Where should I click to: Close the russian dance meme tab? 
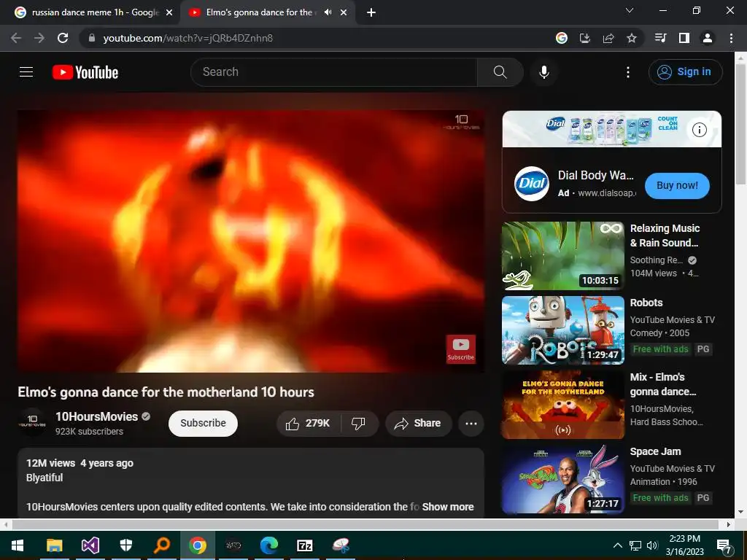(169, 12)
